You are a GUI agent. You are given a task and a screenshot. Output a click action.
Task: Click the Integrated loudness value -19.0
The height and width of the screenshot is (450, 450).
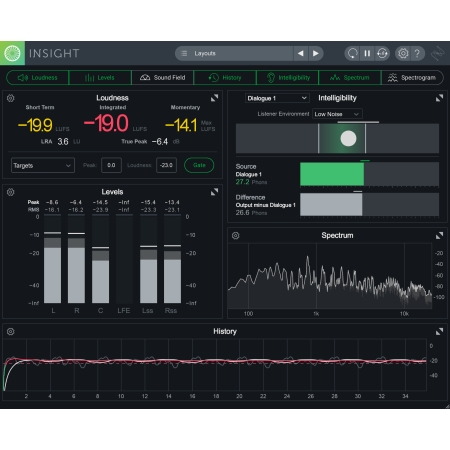[x=106, y=124]
